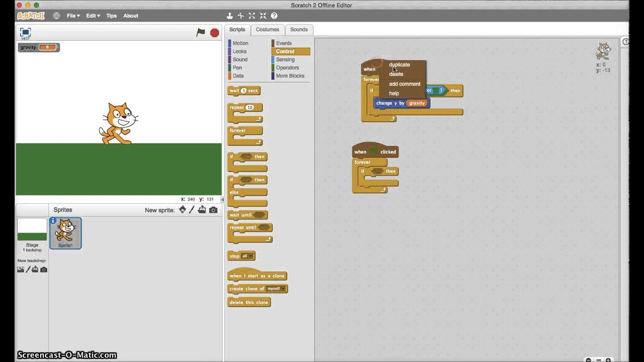Upload sprite from file
The image size is (644, 362).
tap(202, 210)
